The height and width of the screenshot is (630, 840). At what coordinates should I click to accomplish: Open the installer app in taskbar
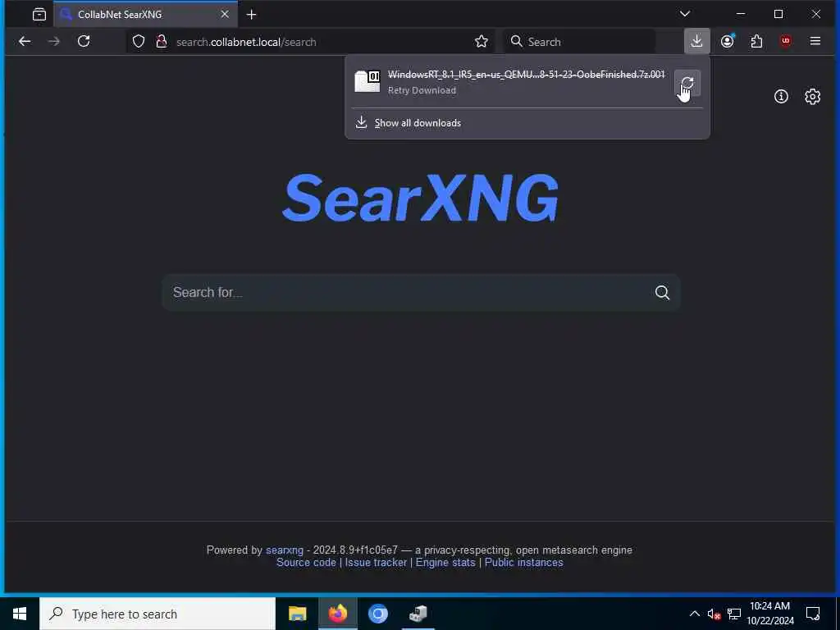[418, 614]
